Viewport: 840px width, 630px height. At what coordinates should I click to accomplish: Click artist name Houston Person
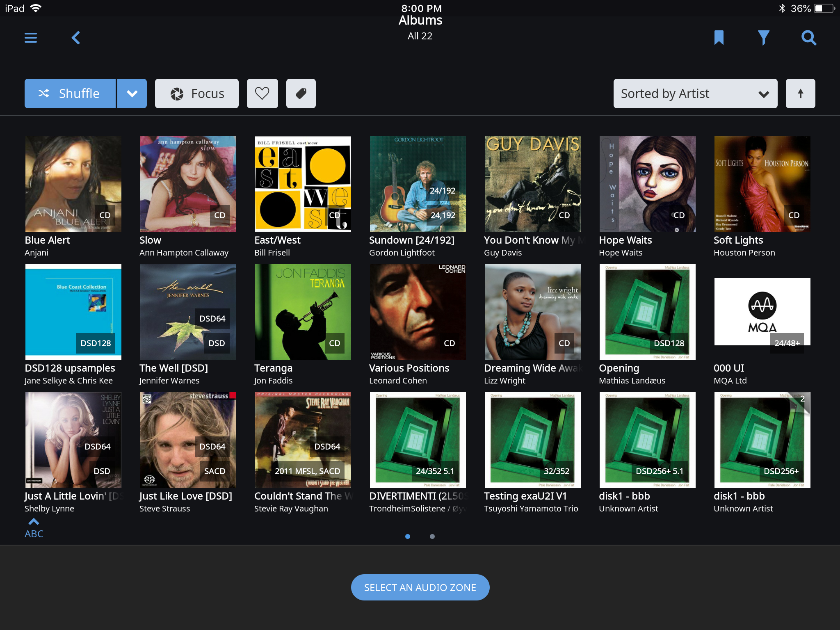point(744,253)
